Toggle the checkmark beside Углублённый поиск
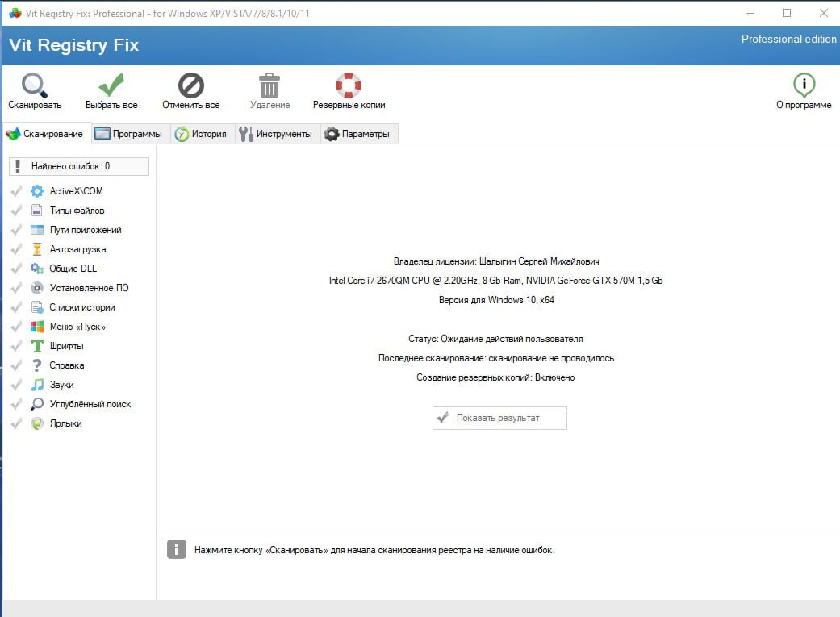 tap(15, 404)
